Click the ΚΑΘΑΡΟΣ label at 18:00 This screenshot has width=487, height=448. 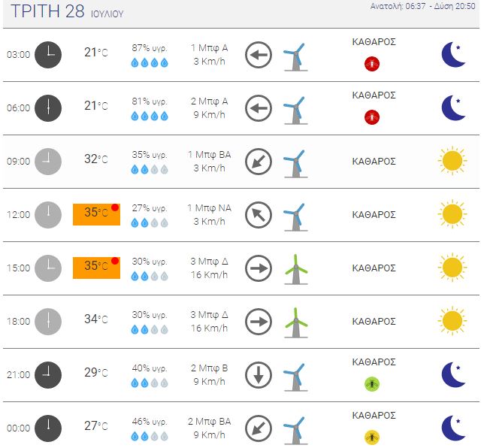[x=374, y=321]
